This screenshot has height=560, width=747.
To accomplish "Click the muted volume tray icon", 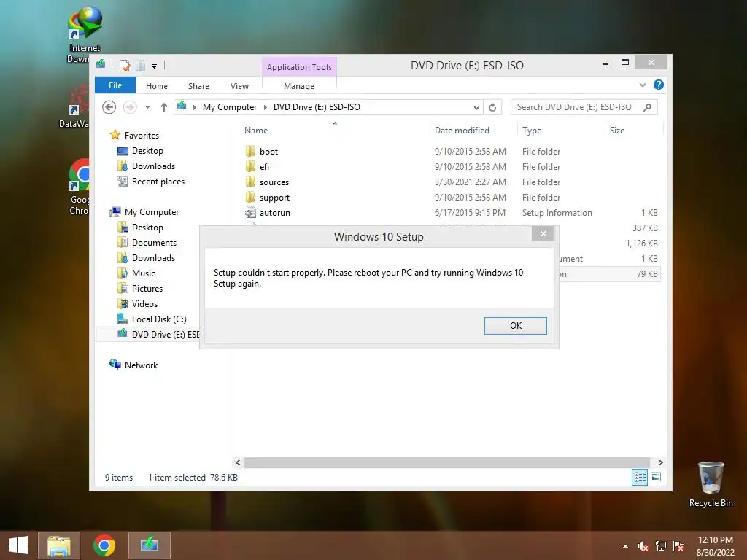I will click(x=643, y=546).
